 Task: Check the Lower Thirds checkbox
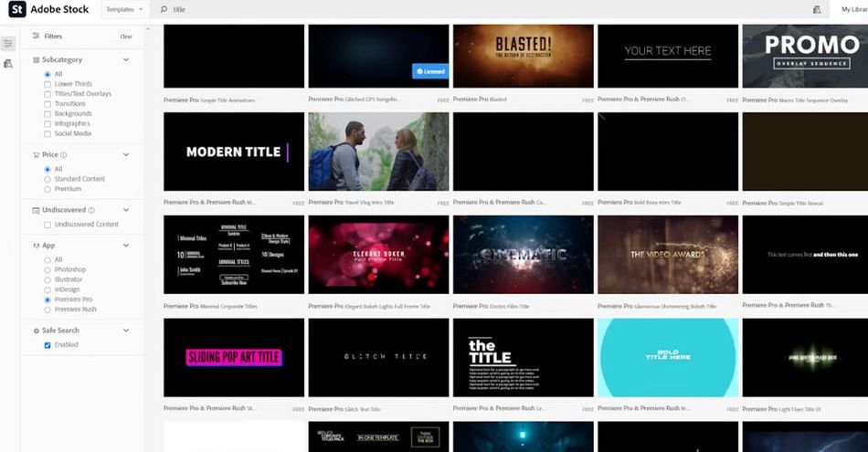click(47, 84)
